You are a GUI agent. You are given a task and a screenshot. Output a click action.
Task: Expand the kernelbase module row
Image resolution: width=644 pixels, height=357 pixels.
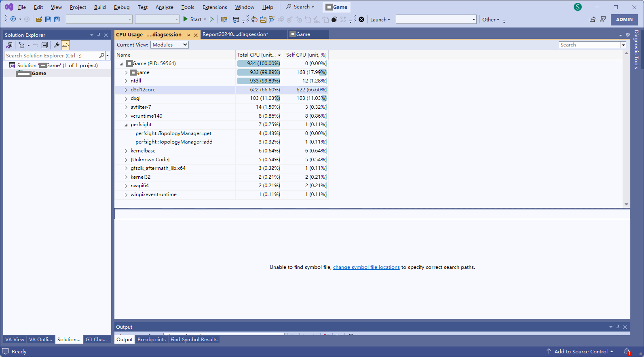(x=126, y=151)
